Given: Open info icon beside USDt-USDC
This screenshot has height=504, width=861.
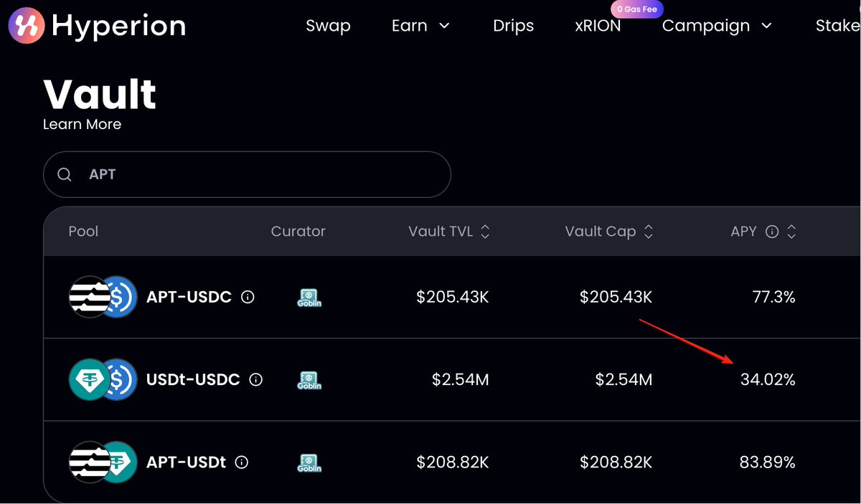Looking at the screenshot, I should (x=256, y=379).
